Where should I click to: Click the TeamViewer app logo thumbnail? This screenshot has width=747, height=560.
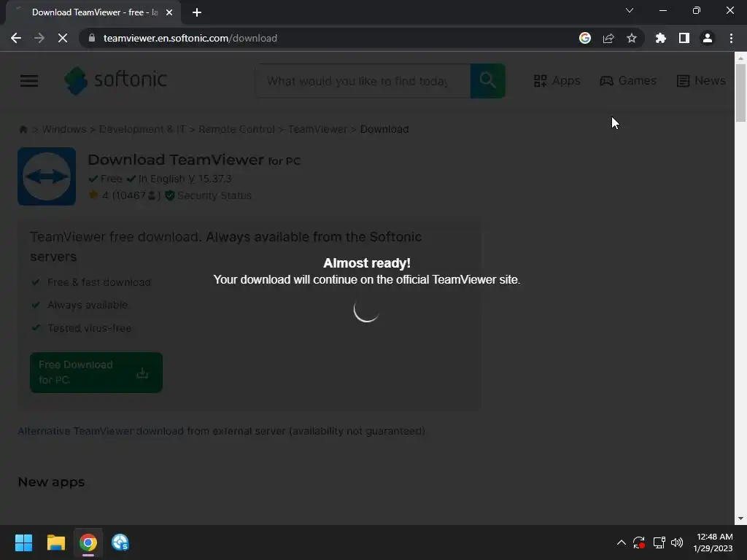click(x=47, y=176)
